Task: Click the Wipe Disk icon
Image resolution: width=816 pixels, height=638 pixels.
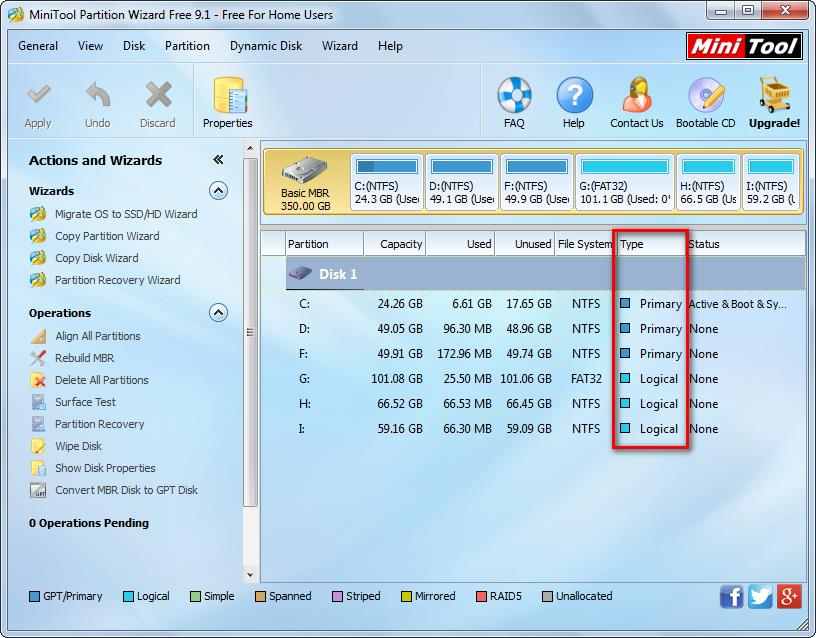Action: tap(38, 446)
